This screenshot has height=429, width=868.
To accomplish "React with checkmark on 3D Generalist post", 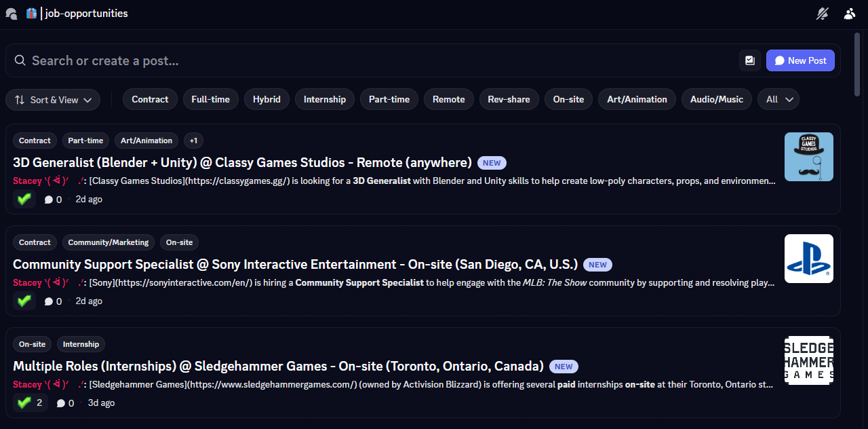I will pos(24,199).
